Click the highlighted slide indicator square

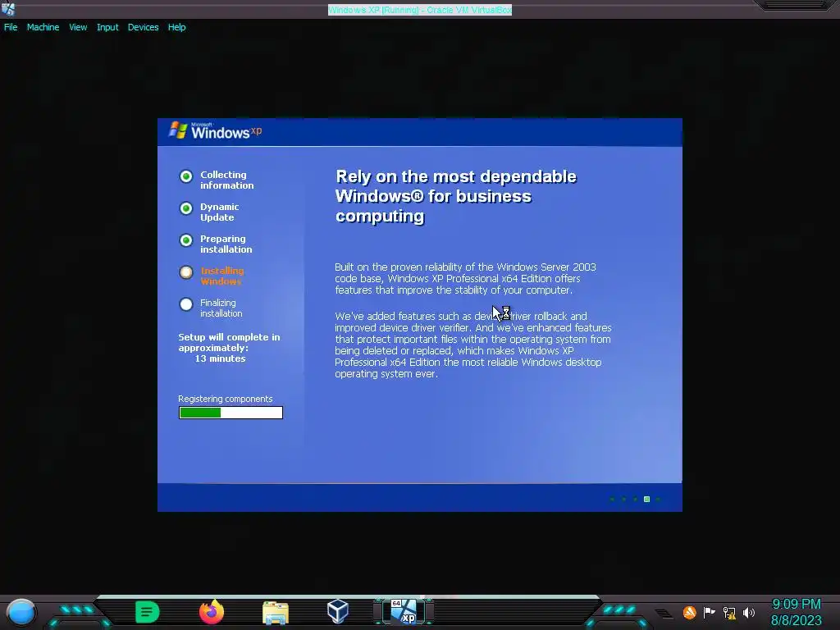point(646,500)
